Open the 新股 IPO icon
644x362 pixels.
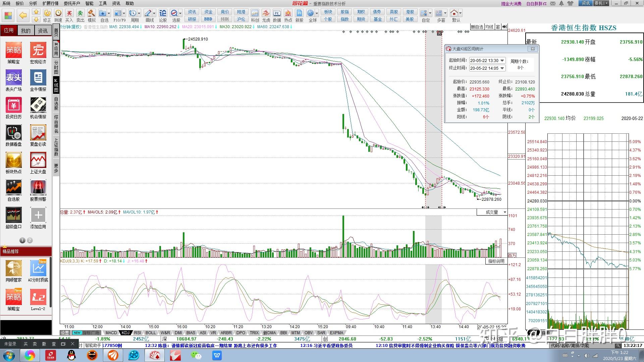[299, 15]
